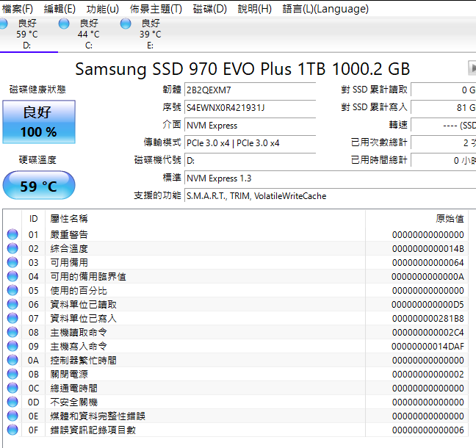This screenshot has height=448, width=476.
Task: Click the firmware field 2B2QEXM7
Action: pos(250,90)
